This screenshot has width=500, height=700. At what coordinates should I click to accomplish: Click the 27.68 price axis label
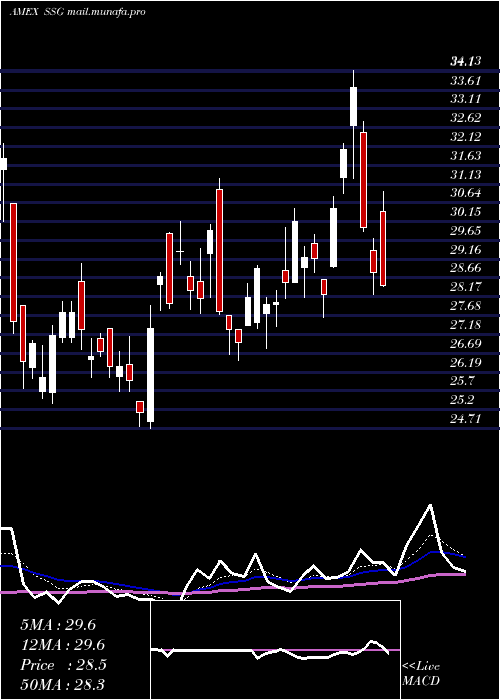[x=466, y=306]
